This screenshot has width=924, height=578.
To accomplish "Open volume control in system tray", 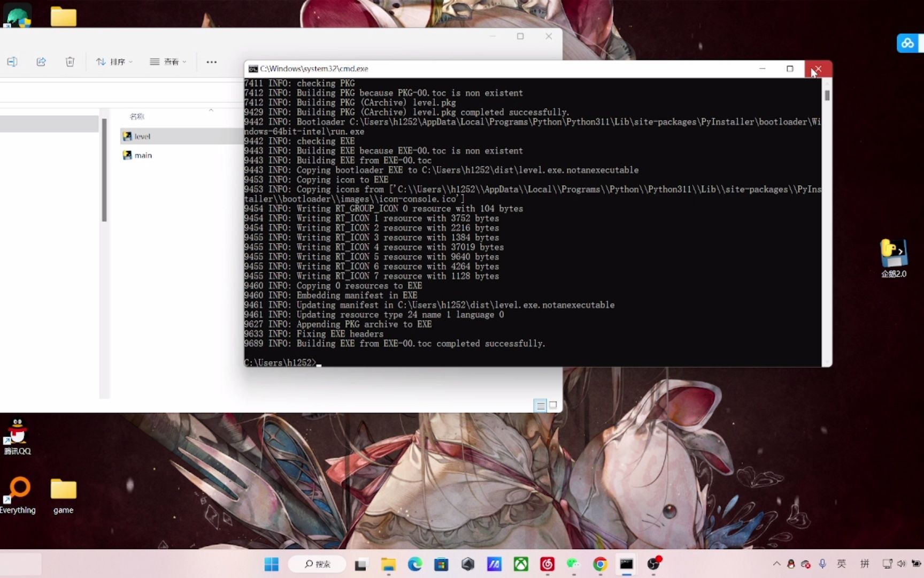I will [902, 564].
